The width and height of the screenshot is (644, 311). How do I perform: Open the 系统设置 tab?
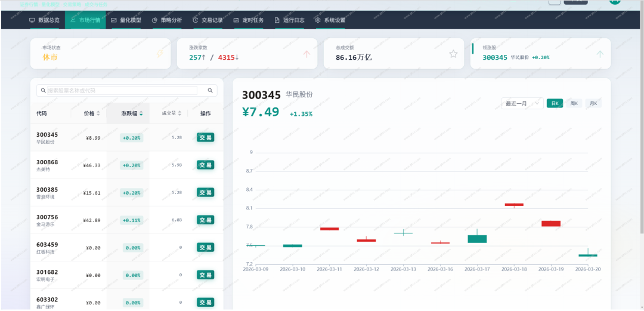330,20
